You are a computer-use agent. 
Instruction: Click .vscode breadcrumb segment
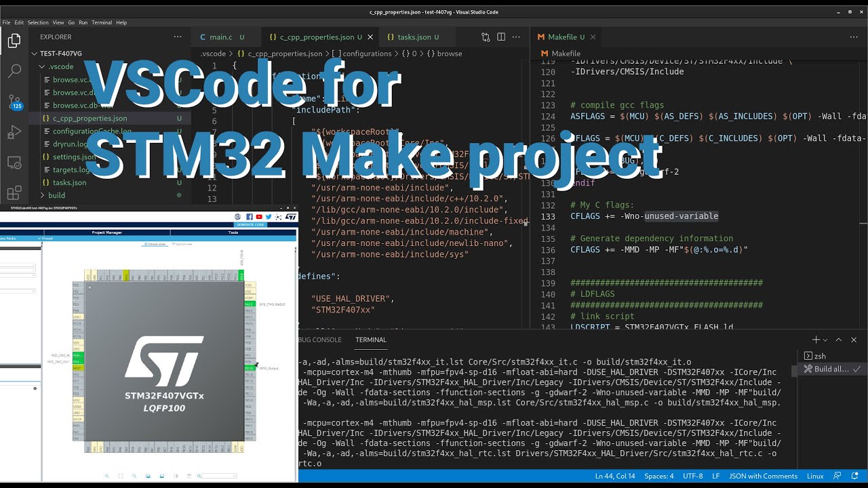point(214,54)
